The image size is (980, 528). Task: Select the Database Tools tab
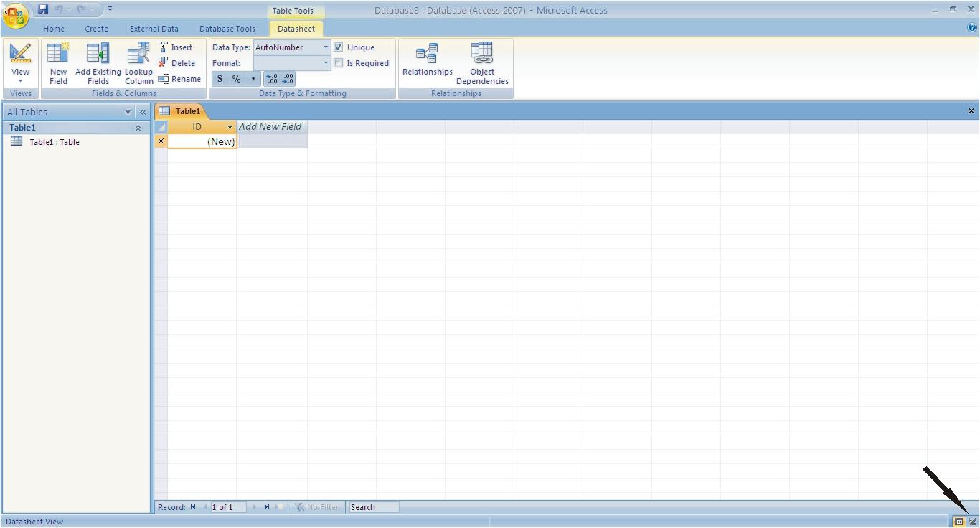point(227,29)
